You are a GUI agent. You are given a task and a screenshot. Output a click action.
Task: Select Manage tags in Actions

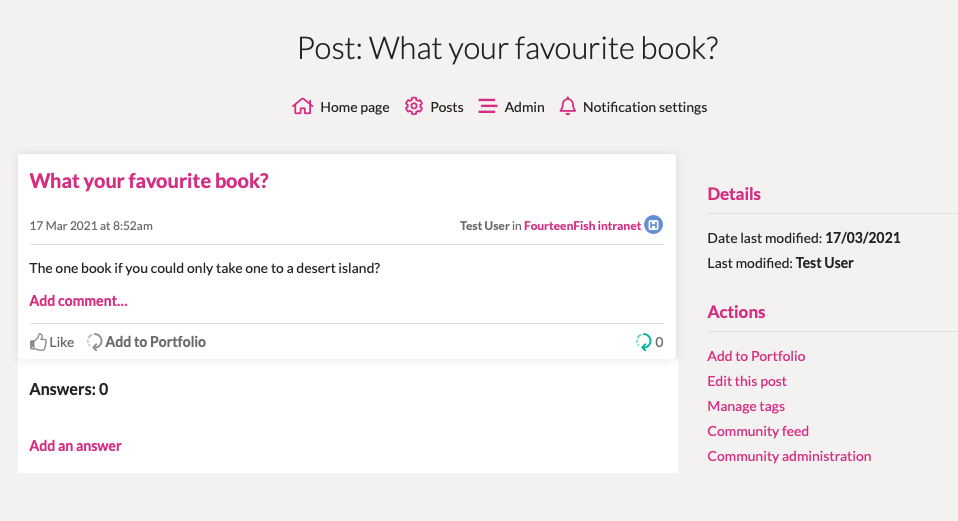click(x=746, y=406)
